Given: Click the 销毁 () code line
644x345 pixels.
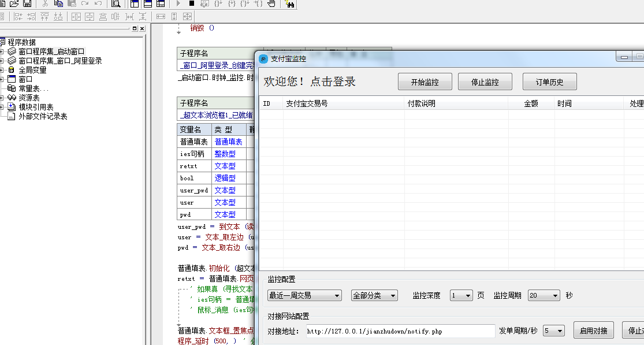Looking at the screenshot, I should (x=202, y=28).
